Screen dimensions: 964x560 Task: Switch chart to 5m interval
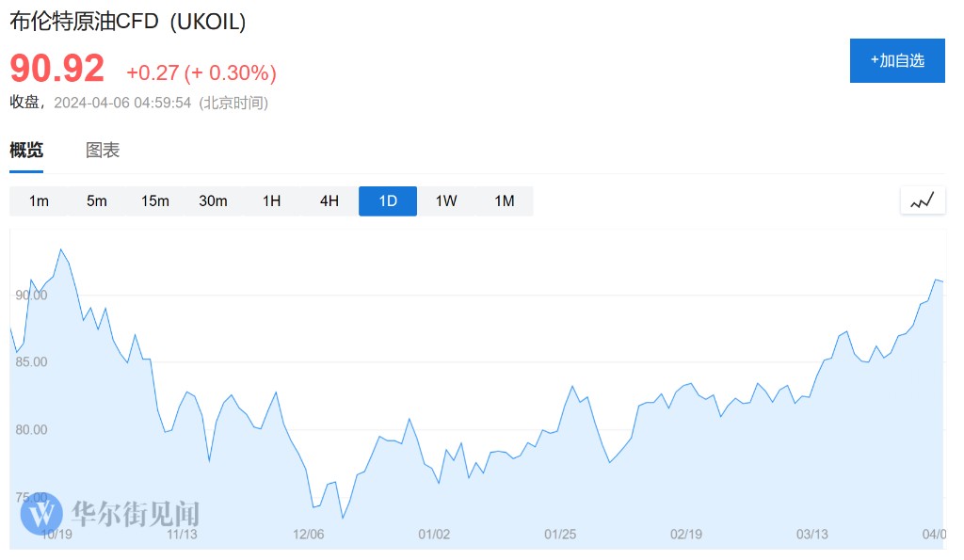97,201
